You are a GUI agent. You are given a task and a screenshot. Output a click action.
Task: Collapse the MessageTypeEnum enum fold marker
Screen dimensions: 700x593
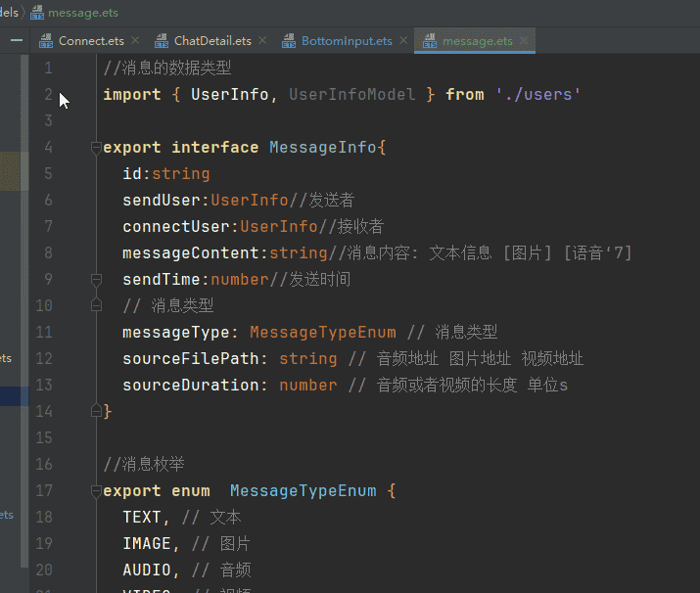(96, 491)
